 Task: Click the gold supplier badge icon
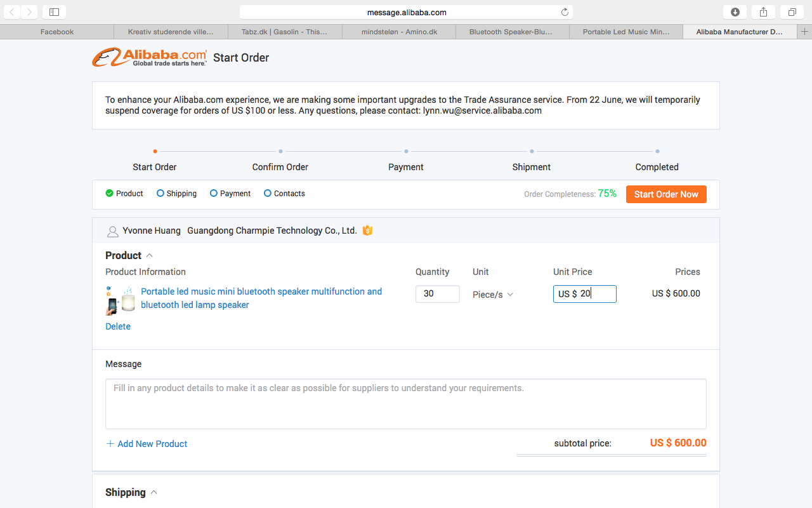(367, 231)
